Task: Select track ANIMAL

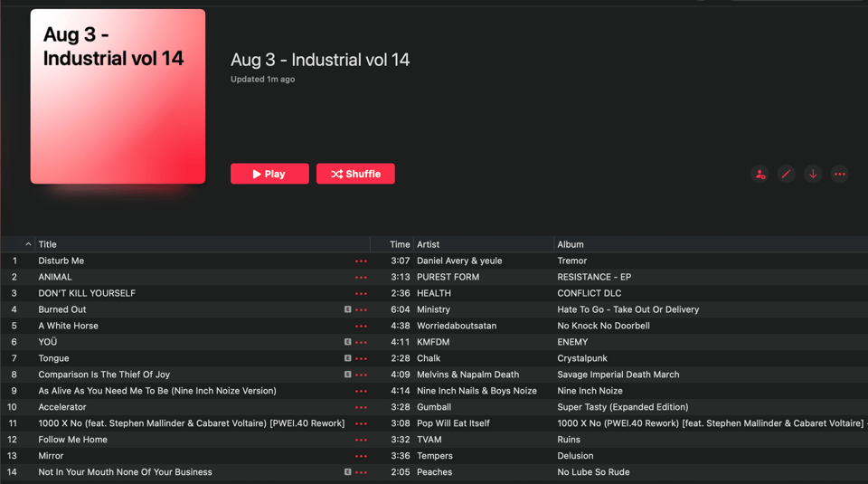Action: point(55,277)
